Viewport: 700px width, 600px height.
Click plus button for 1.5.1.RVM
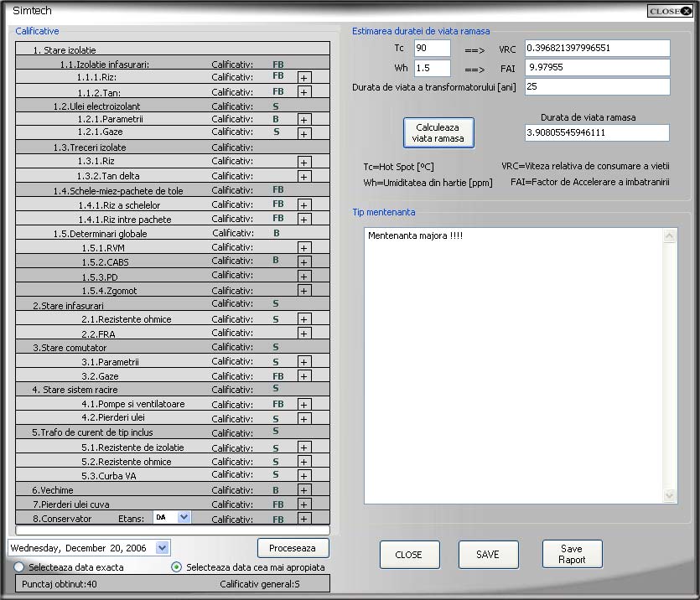304,247
